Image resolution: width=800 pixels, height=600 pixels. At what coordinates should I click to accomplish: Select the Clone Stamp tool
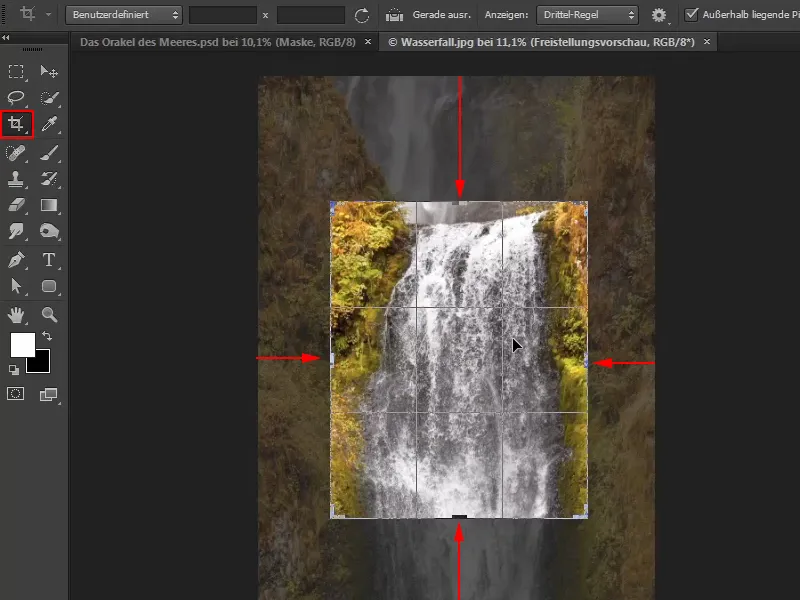[16, 179]
